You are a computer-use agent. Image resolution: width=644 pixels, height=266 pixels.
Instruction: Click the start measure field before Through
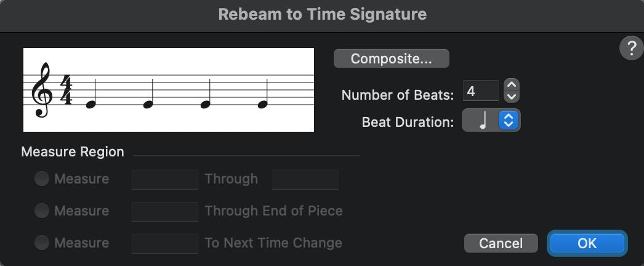(165, 179)
